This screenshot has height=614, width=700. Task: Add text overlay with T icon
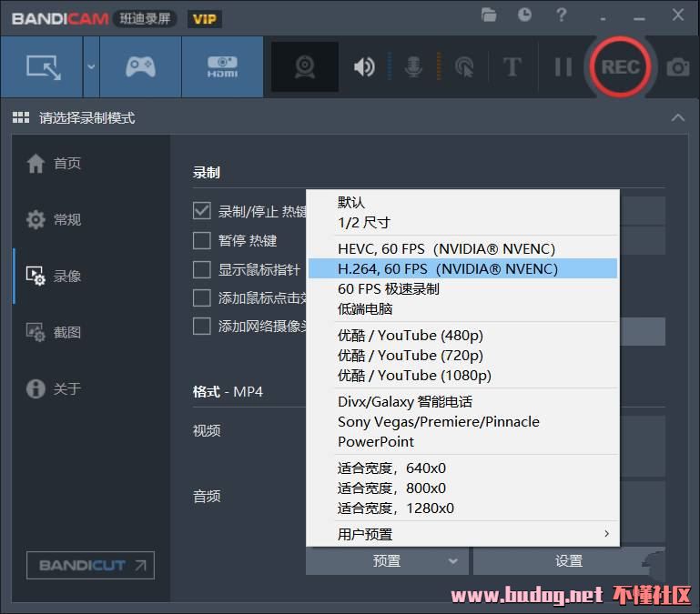click(512, 67)
